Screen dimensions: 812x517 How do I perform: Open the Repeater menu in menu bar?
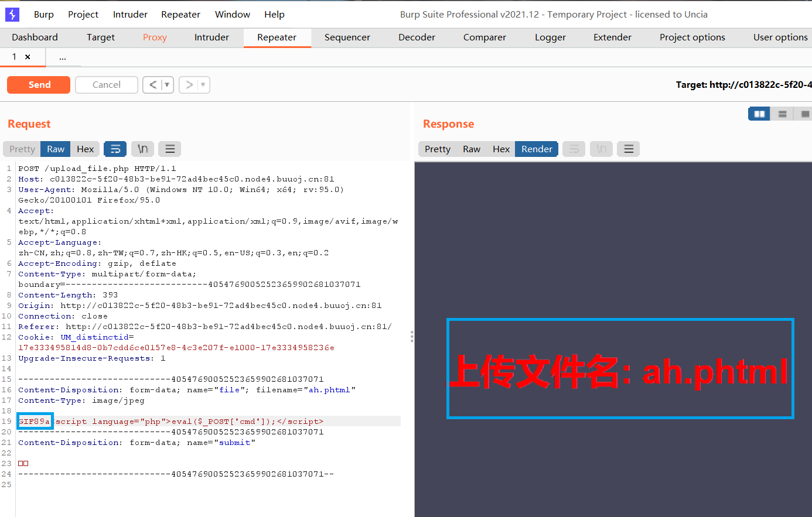[x=180, y=14]
